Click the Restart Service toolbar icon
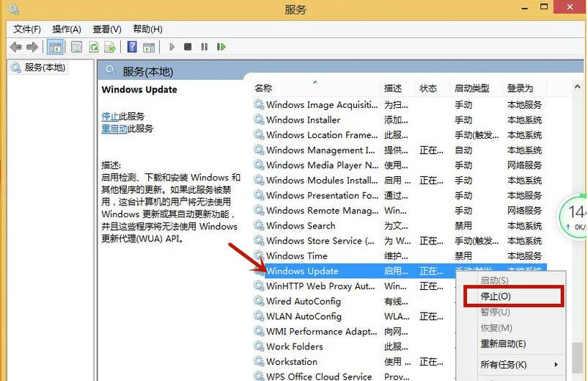 pyautogui.click(x=221, y=47)
